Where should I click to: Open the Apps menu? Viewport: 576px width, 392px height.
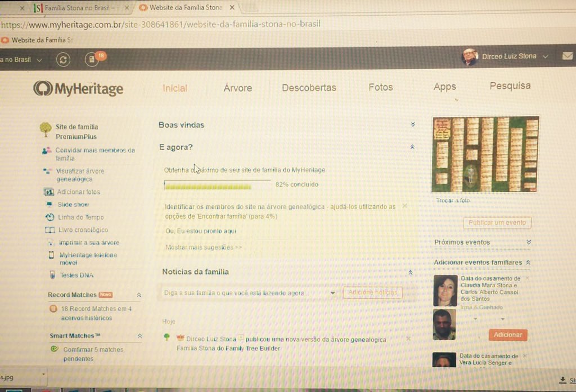coord(444,87)
